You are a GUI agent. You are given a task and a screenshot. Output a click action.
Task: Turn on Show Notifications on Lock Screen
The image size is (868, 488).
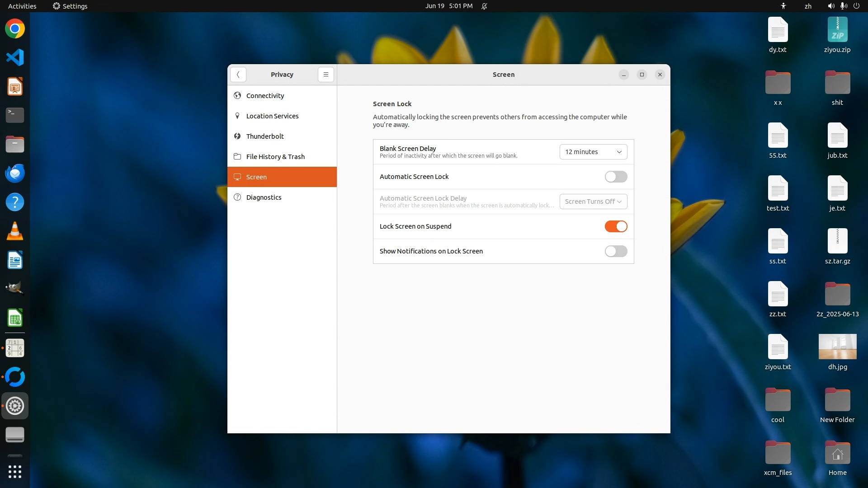point(616,251)
